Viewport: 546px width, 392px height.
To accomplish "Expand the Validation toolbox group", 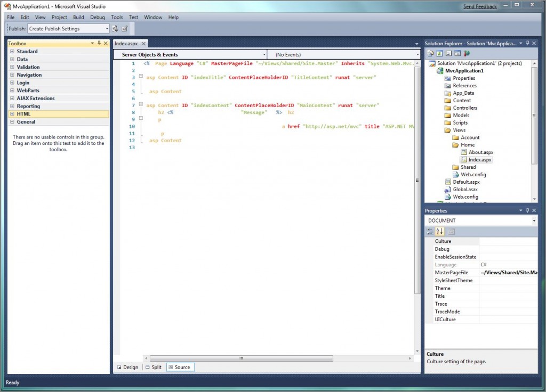I will click(x=12, y=67).
